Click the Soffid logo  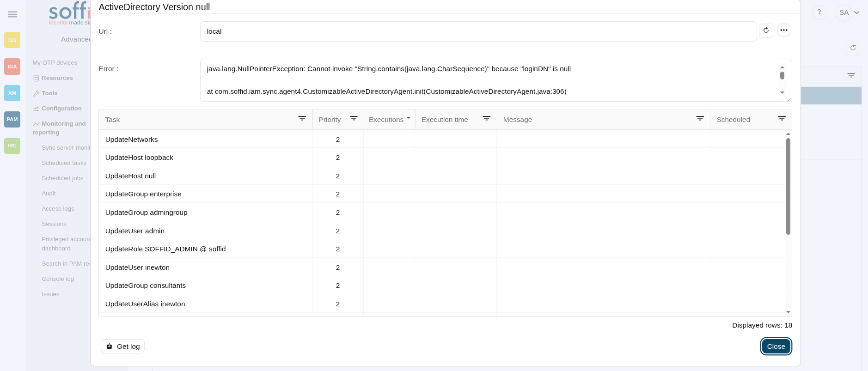(69, 14)
